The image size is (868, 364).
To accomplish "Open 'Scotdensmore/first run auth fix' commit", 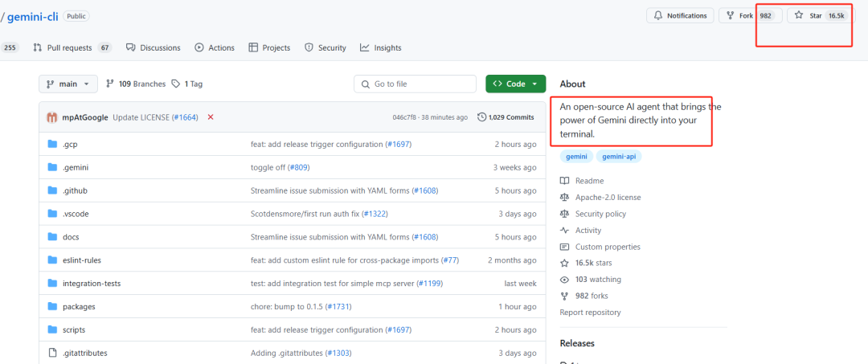I will pyautogui.click(x=306, y=214).
